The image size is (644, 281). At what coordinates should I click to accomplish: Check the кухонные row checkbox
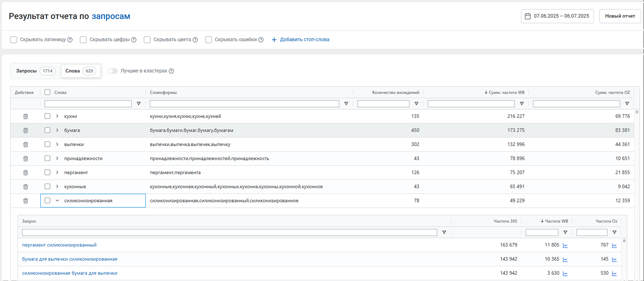(x=48, y=186)
